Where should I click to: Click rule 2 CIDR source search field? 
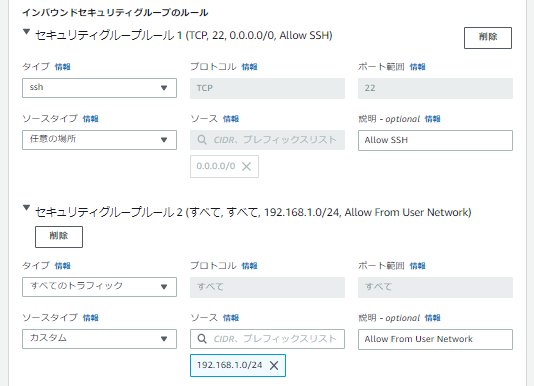click(267, 339)
